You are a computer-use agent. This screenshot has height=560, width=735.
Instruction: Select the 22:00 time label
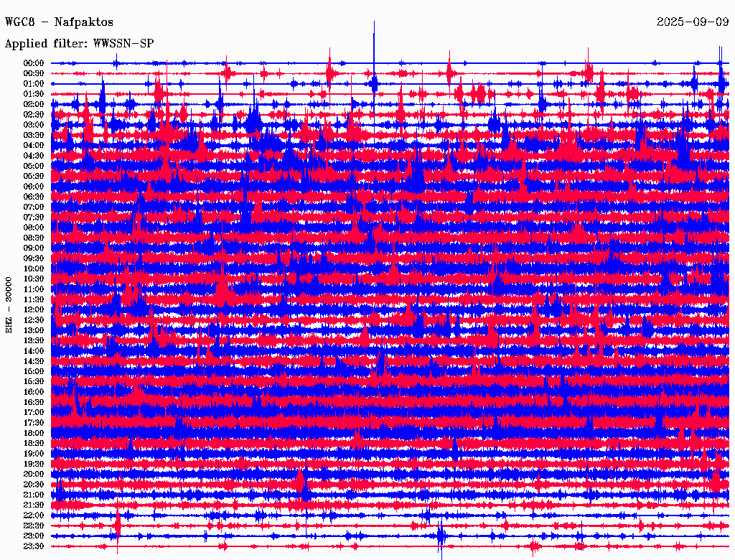click(x=34, y=515)
